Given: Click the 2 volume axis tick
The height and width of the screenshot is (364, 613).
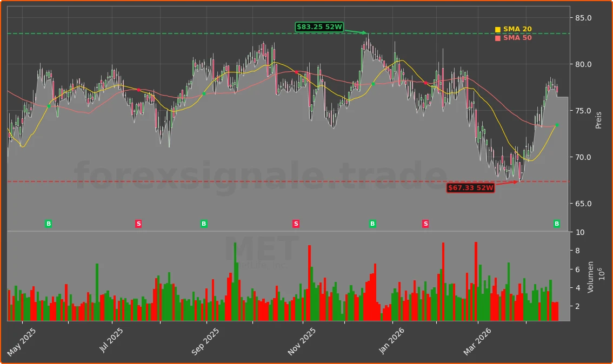Looking at the screenshot, I should tap(578, 307).
